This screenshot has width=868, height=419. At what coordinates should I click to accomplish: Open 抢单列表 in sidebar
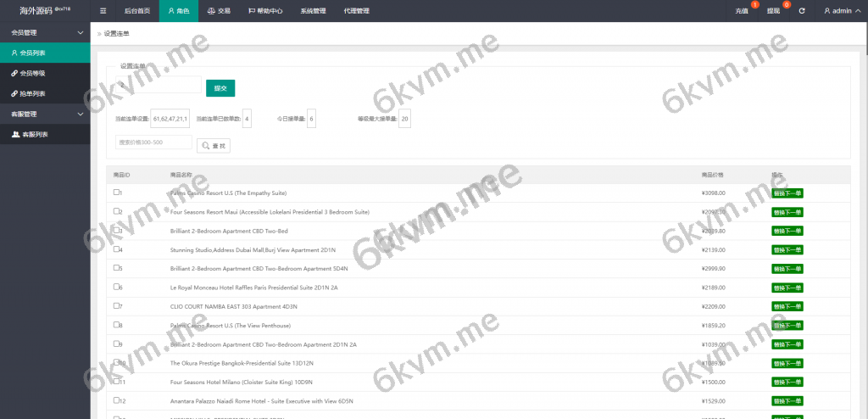tap(32, 93)
